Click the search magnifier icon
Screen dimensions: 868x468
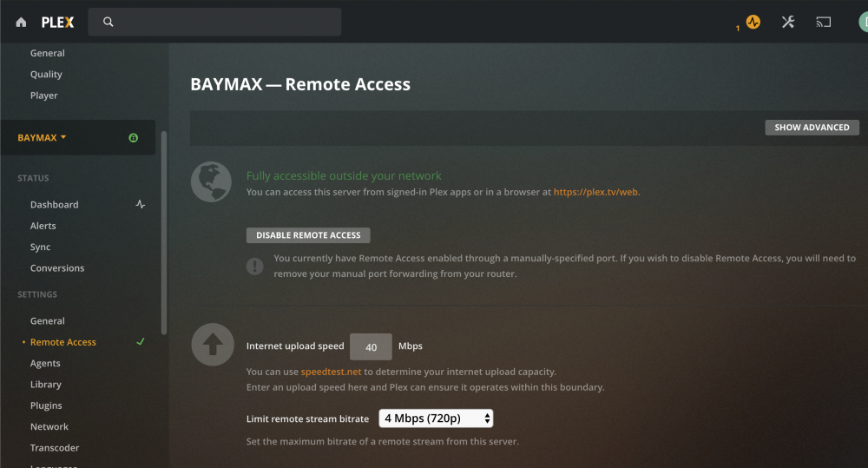coord(108,22)
